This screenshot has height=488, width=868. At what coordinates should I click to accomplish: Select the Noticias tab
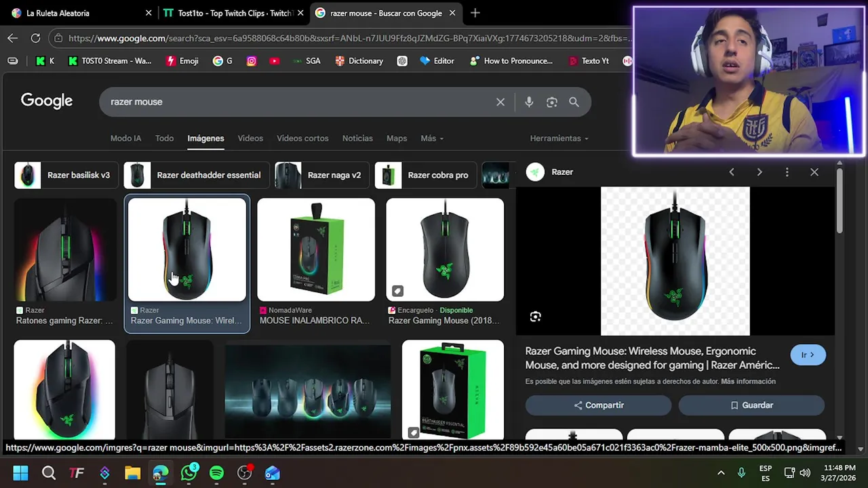click(357, 138)
